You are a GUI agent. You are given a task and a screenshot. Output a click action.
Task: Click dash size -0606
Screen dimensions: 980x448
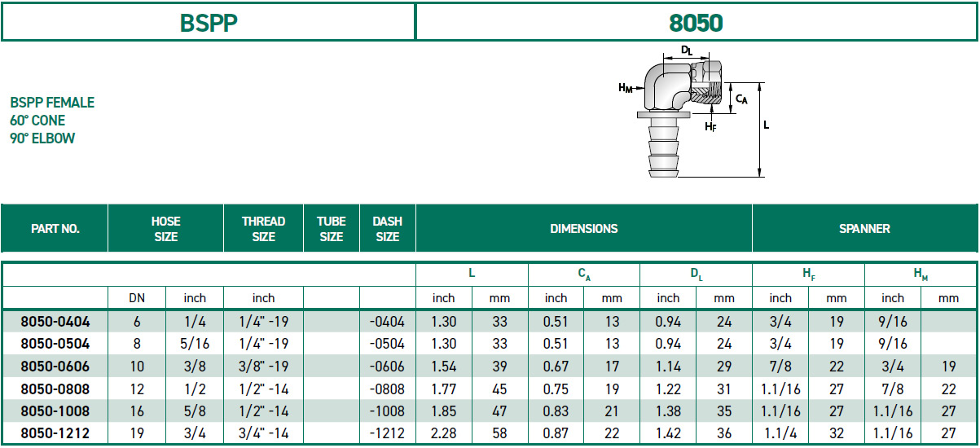click(387, 367)
